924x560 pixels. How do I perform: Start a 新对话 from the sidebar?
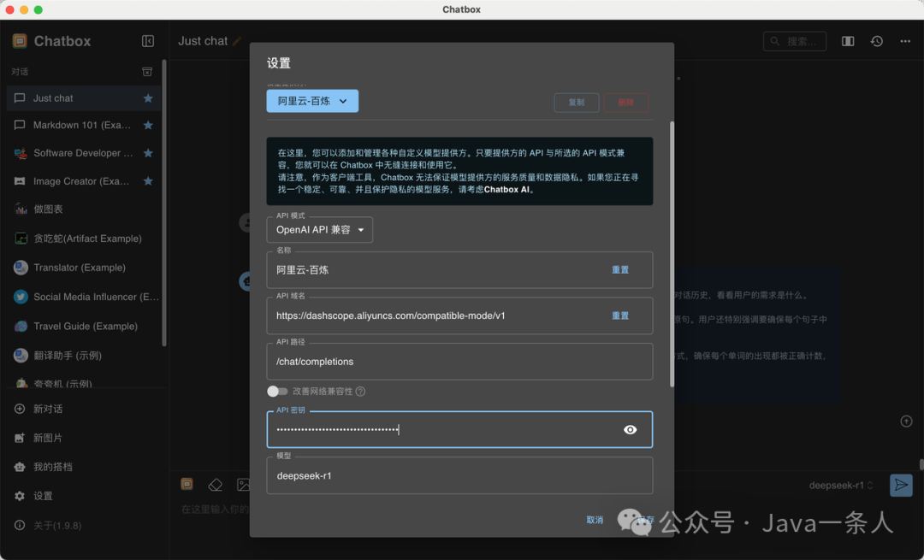(x=83, y=409)
